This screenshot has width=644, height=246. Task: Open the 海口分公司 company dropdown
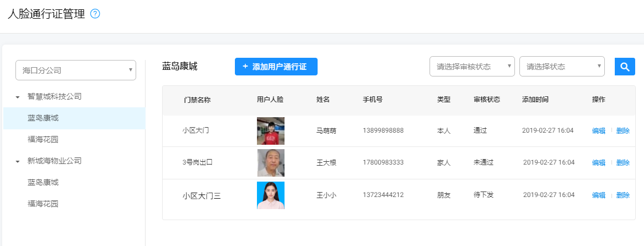point(76,70)
